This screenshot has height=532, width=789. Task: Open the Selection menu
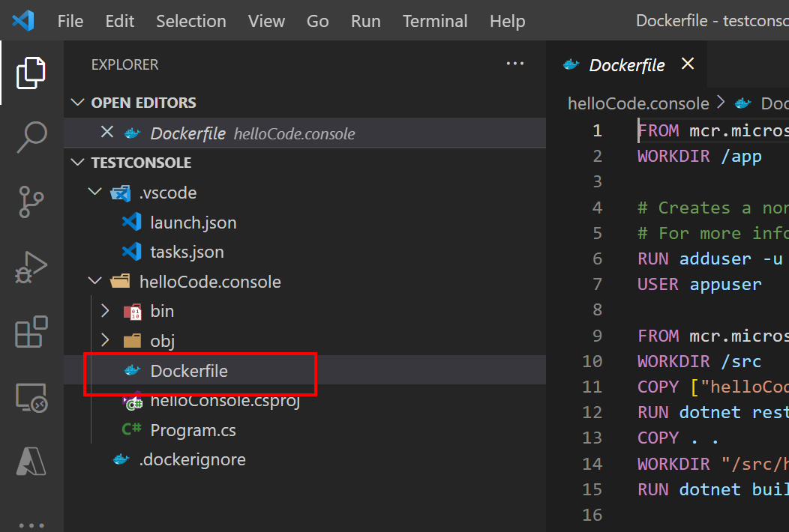click(x=190, y=21)
